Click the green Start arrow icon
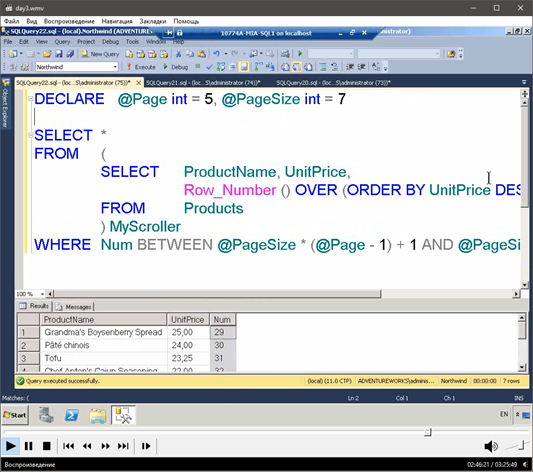533x472 pixels. (300, 54)
